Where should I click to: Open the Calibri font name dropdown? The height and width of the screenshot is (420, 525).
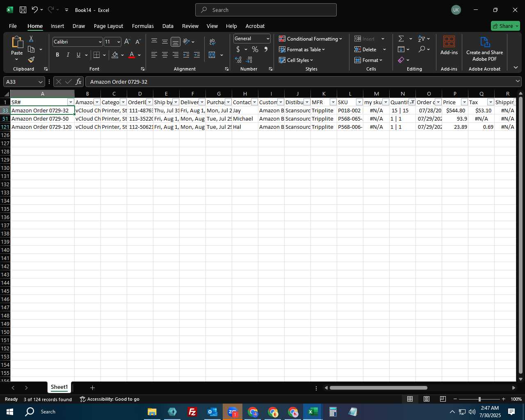(100, 42)
